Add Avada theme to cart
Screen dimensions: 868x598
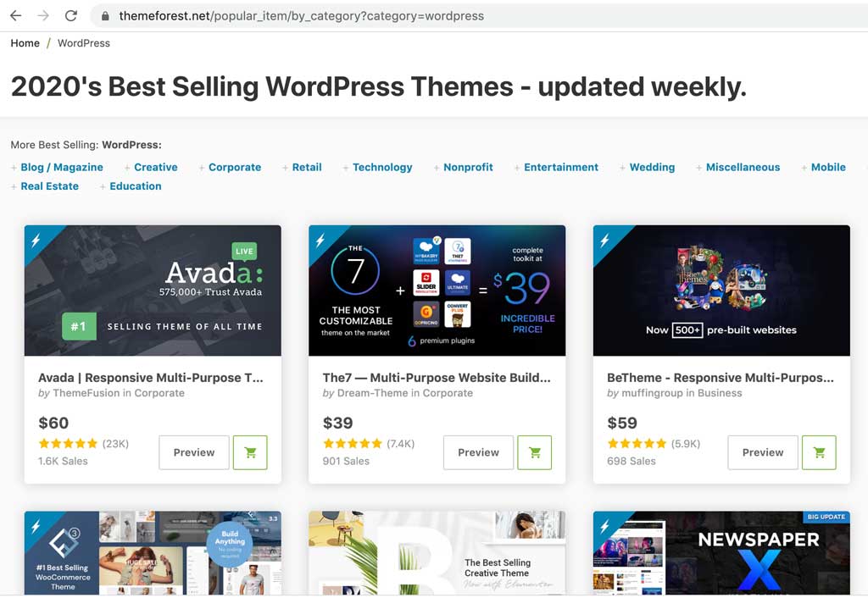tap(250, 452)
